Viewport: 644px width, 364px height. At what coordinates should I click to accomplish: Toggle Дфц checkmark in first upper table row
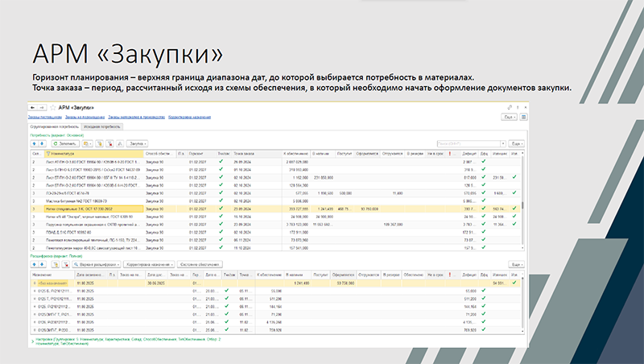coord(485,161)
